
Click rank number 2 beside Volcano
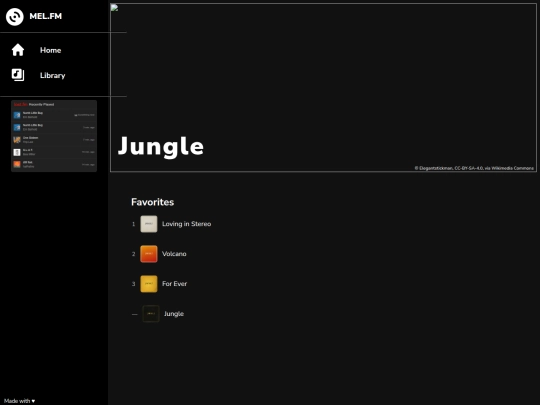tap(134, 254)
